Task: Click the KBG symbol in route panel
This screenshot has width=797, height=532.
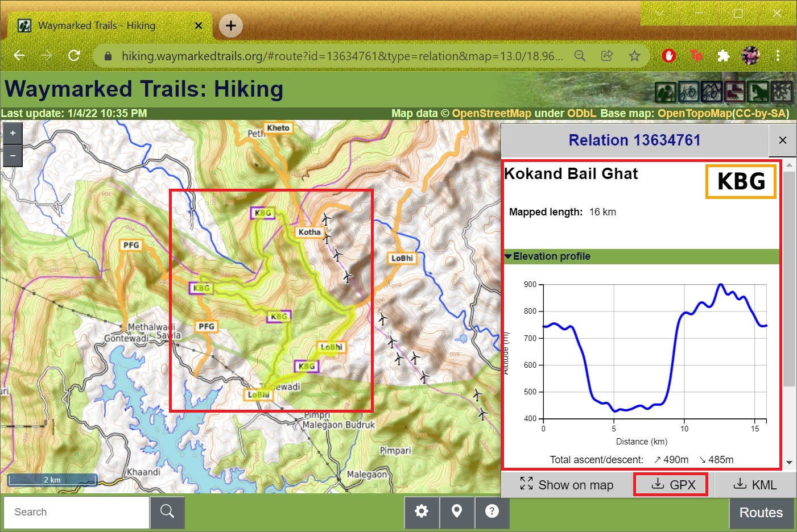Action: pyautogui.click(x=741, y=181)
